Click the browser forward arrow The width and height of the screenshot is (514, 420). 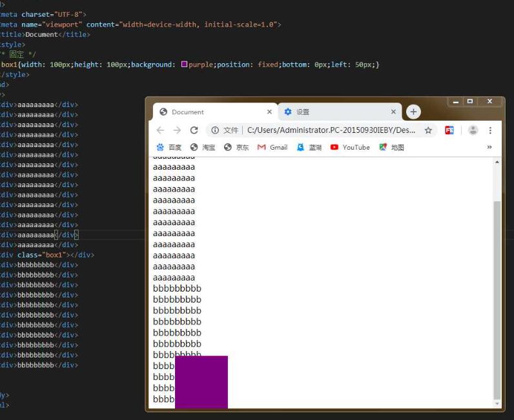[x=177, y=130]
